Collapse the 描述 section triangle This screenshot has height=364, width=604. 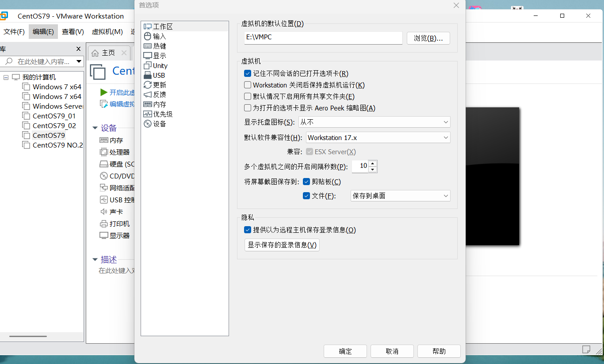(x=95, y=260)
